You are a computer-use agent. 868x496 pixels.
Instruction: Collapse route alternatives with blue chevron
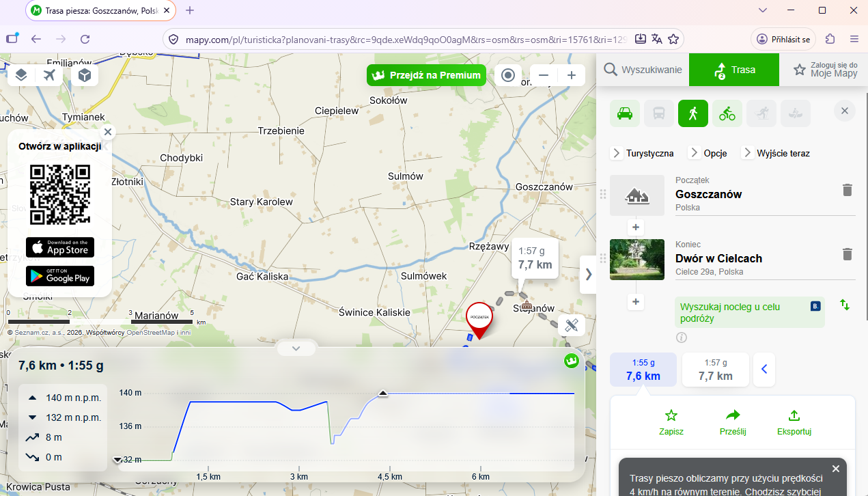pos(764,370)
